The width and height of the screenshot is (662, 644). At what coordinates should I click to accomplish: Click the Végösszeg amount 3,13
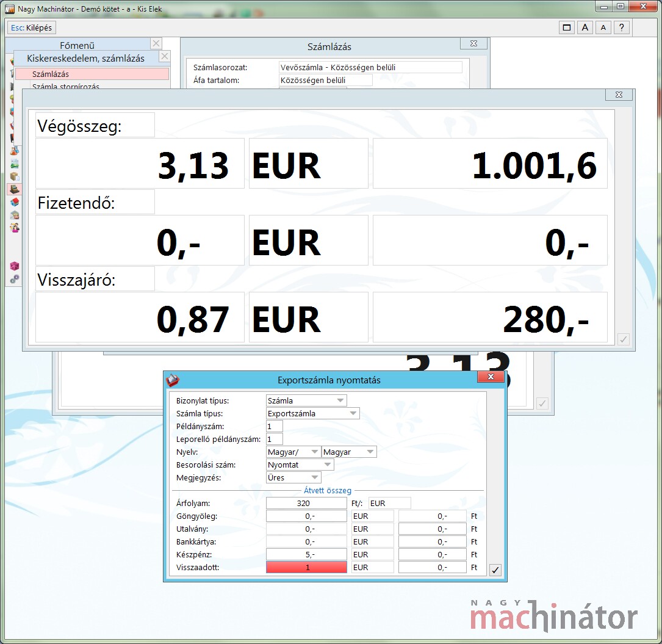pos(140,164)
